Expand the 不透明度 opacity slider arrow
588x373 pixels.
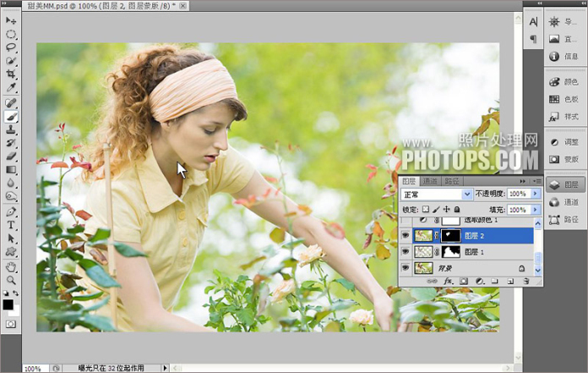point(536,194)
